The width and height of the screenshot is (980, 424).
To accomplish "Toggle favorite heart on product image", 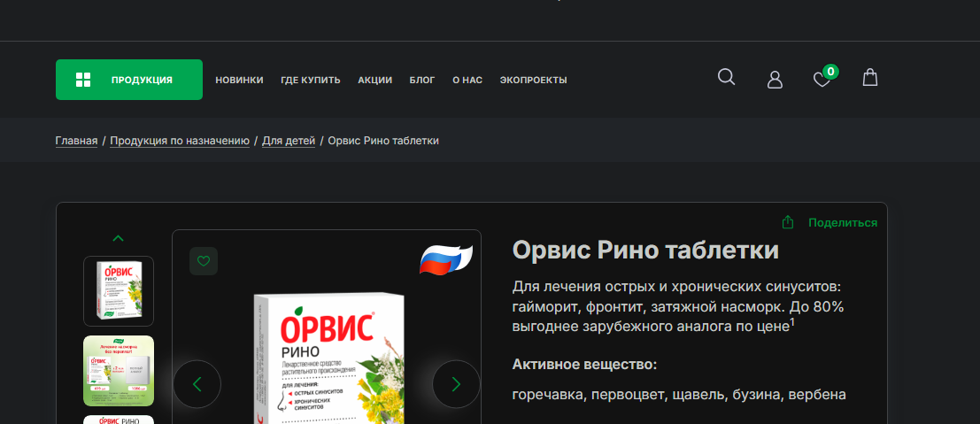I will [204, 261].
